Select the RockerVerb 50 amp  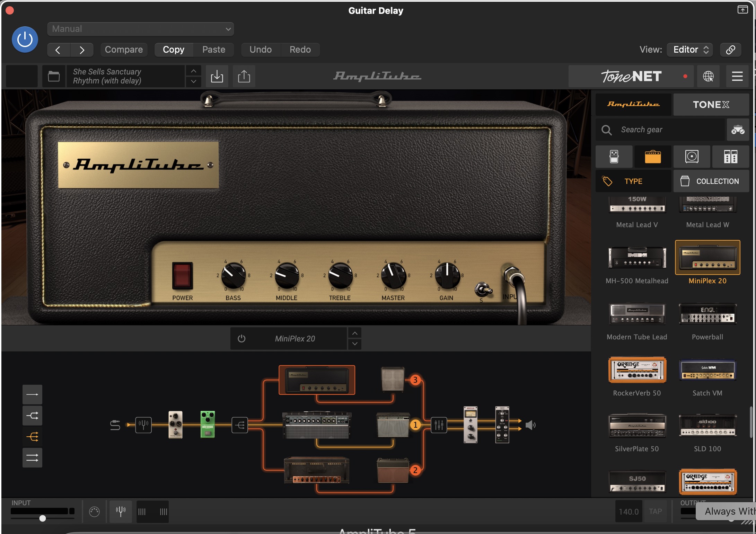click(637, 377)
